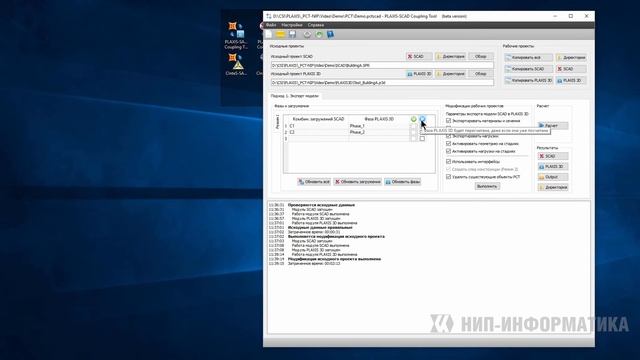Click the PLAXIS 3D button under Результаты
Viewport: 640px width, 360px height.
[x=553, y=167]
